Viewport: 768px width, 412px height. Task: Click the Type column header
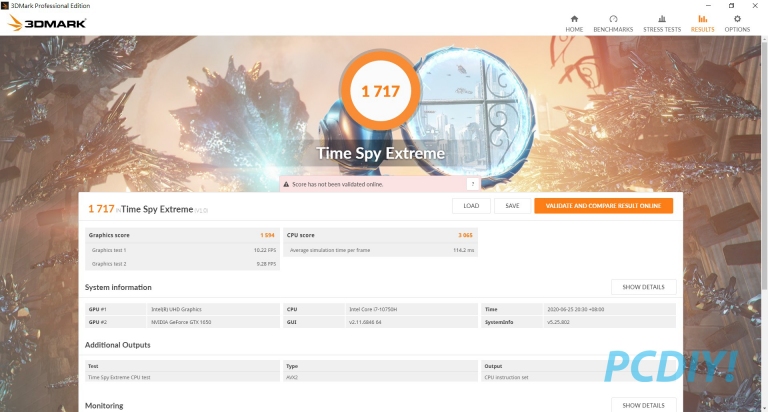pyautogui.click(x=292, y=366)
